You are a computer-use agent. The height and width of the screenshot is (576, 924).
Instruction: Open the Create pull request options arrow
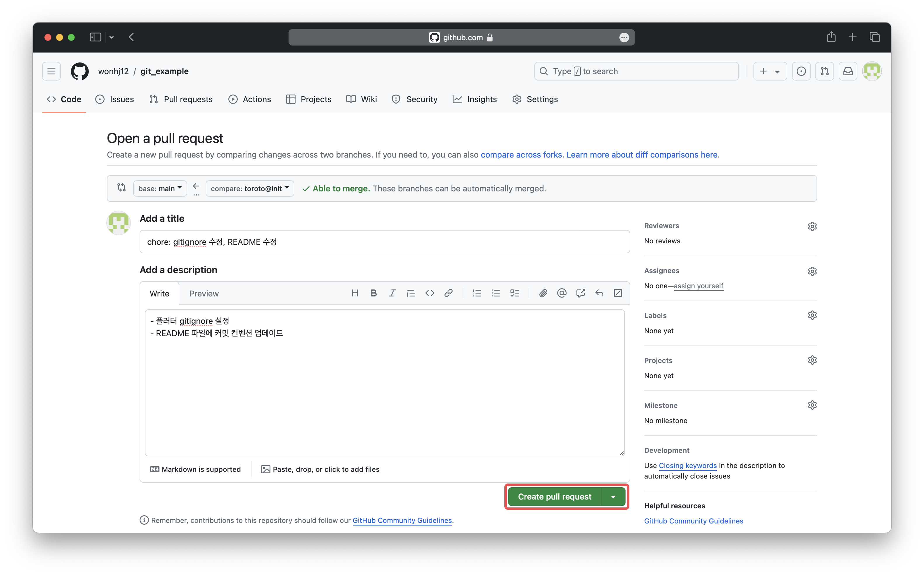click(613, 497)
